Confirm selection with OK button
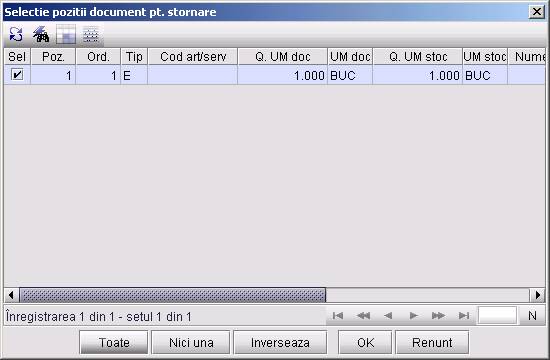The width and height of the screenshot is (550, 360). pos(365,342)
